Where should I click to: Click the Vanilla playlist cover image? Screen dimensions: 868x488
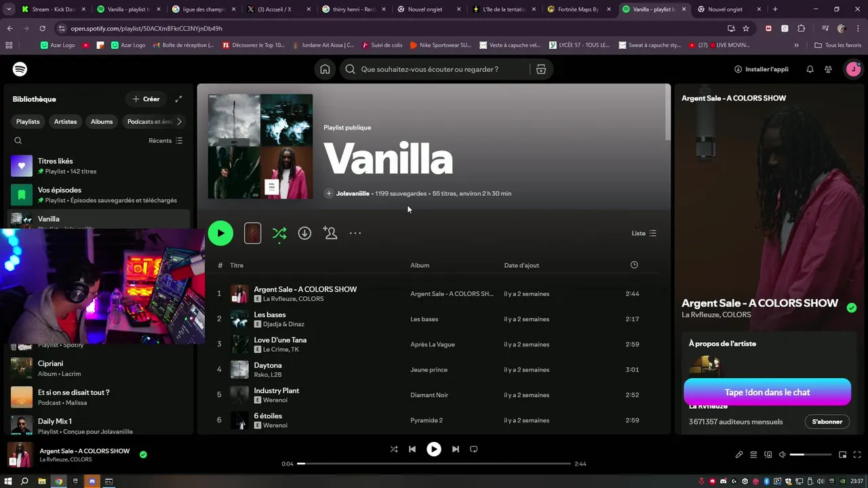(x=260, y=146)
